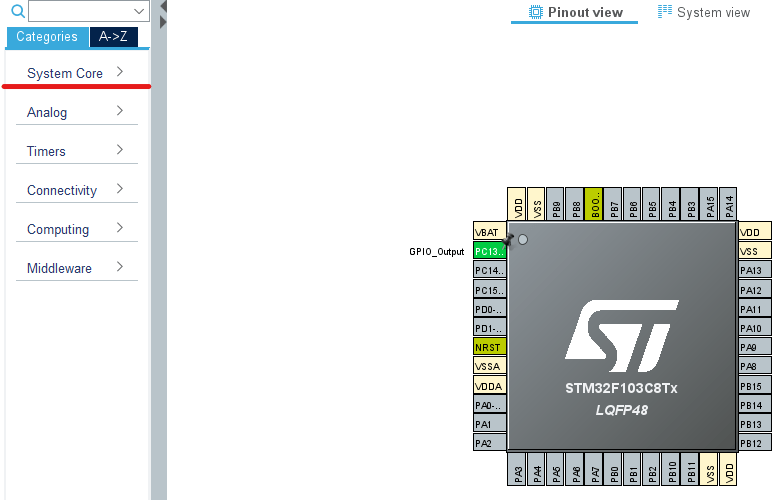Click the VSS pin left of PB9
Image resolution: width=784 pixels, height=500 pixels.
coord(536,204)
